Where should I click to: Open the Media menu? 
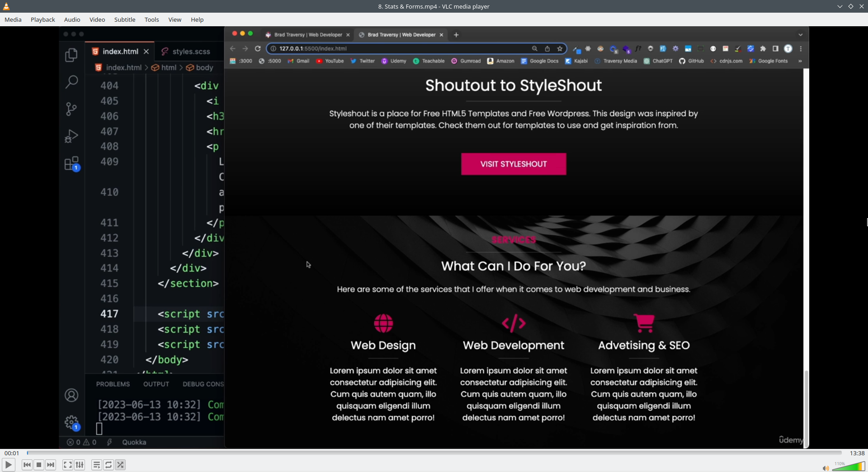[13, 19]
